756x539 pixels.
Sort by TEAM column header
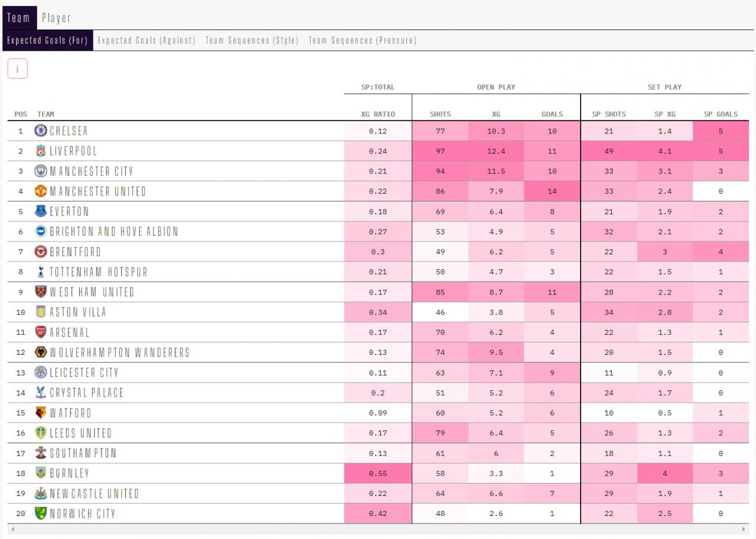click(x=45, y=114)
